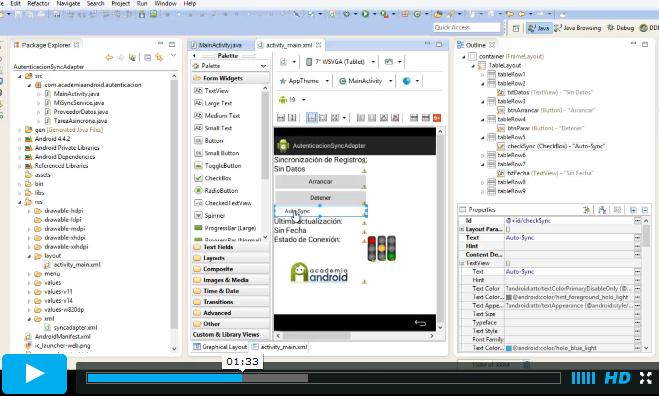The image size is (659, 396).
Task: Click the video volume bars icon
Action: click(583, 378)
